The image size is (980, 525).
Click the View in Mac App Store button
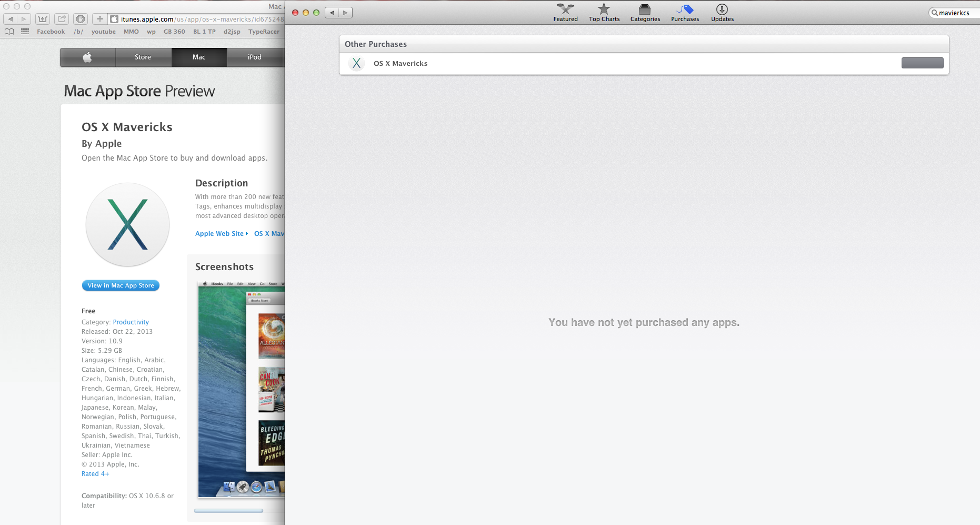tap(121, 285)
